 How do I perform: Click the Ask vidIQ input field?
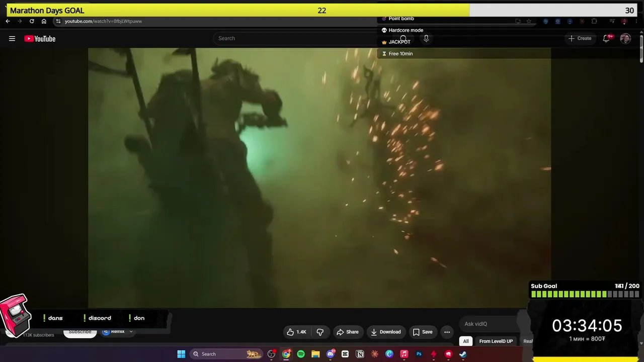point(493,324)
